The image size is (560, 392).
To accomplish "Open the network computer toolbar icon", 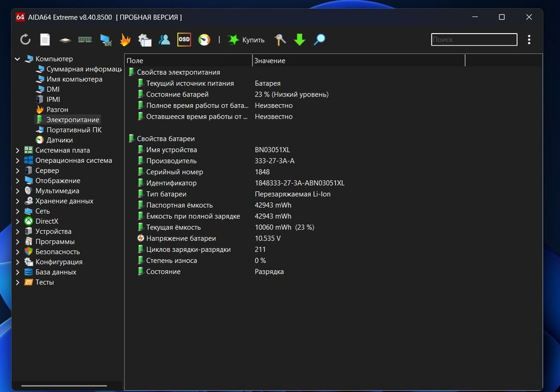I will click(x=105, y=40).
